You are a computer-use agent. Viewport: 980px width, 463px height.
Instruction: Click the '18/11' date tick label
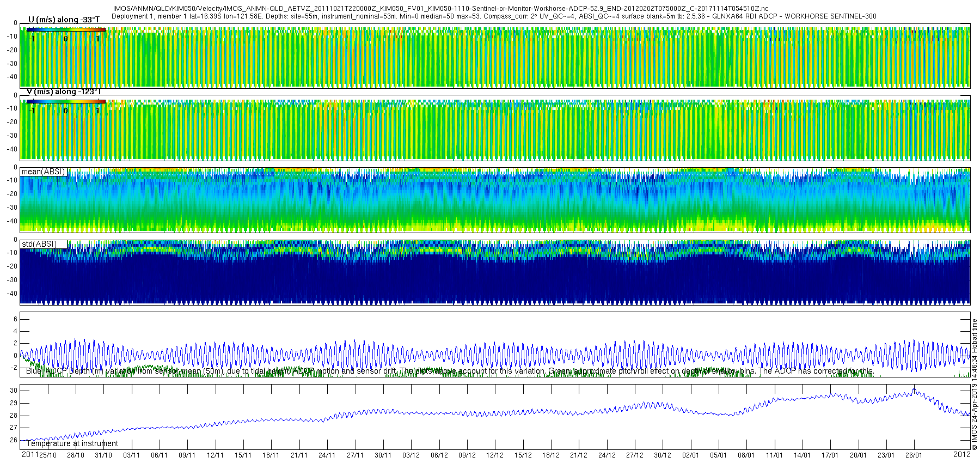(271, 455)
